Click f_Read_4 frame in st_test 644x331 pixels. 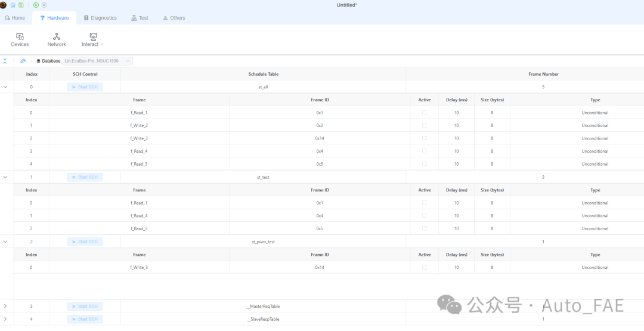(139, 216)
